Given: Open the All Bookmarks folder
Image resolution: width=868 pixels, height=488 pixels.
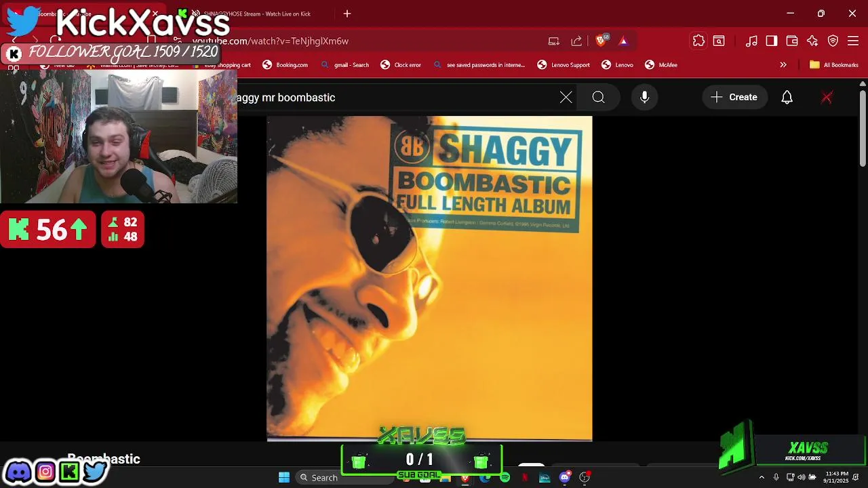Looking at the screenshot, I should pos(834,65).
